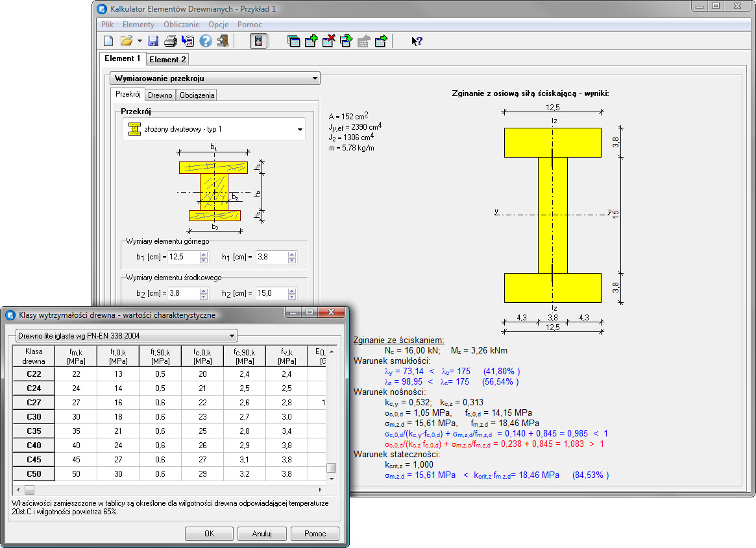
Task: Select the Obciążenia tab
Action: [x=197, y=95]
